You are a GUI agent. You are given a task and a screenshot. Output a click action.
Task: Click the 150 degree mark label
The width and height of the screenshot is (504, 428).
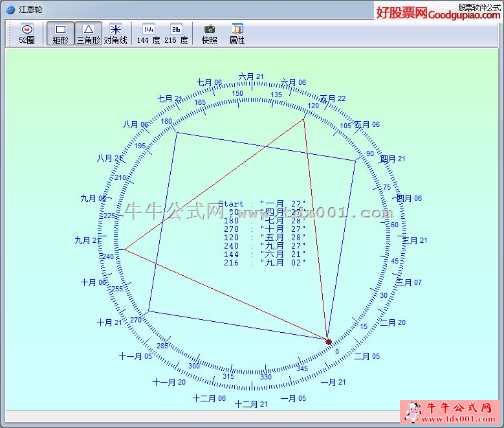(x=237, y=93)
